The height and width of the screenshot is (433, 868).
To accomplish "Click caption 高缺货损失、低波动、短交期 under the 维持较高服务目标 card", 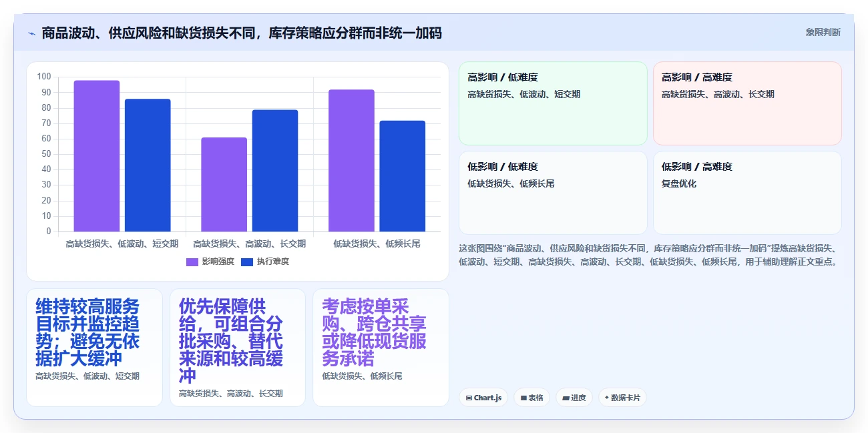I will coord(87,376).
